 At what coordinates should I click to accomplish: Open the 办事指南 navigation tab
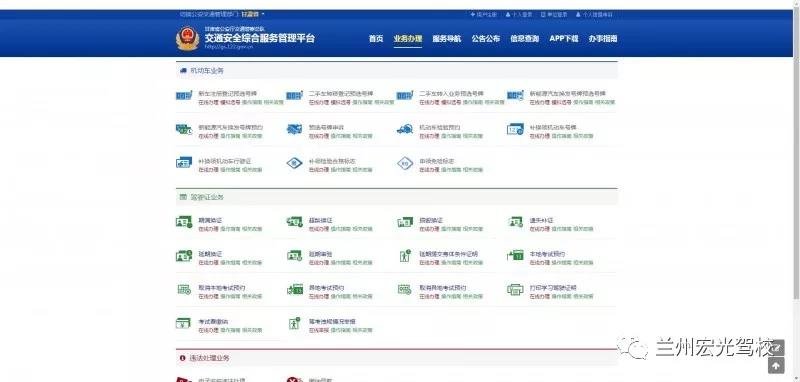pyautogui.click(x=603, y=38)
